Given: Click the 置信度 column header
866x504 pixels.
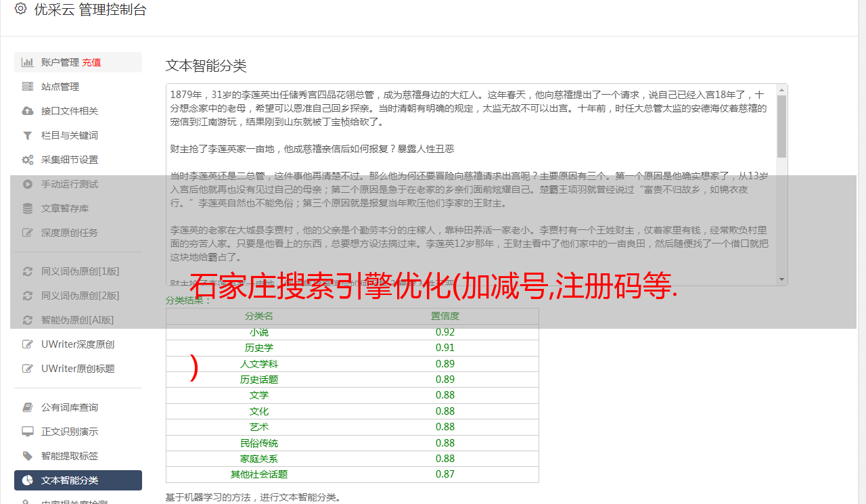Looking at the screenshot, I should click(445, 316).
